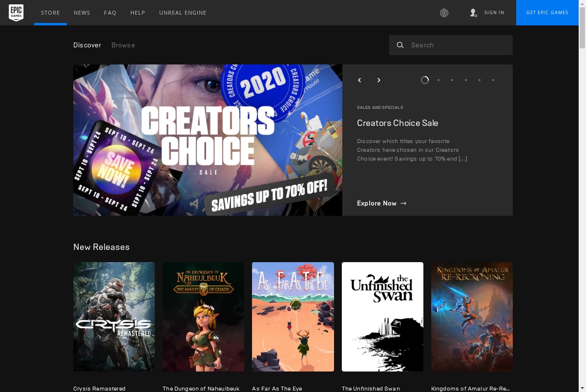The image size is (586, 392).
Task: Click the Epic Games logo
Action: pyautogui.click(x=16, y=13)
